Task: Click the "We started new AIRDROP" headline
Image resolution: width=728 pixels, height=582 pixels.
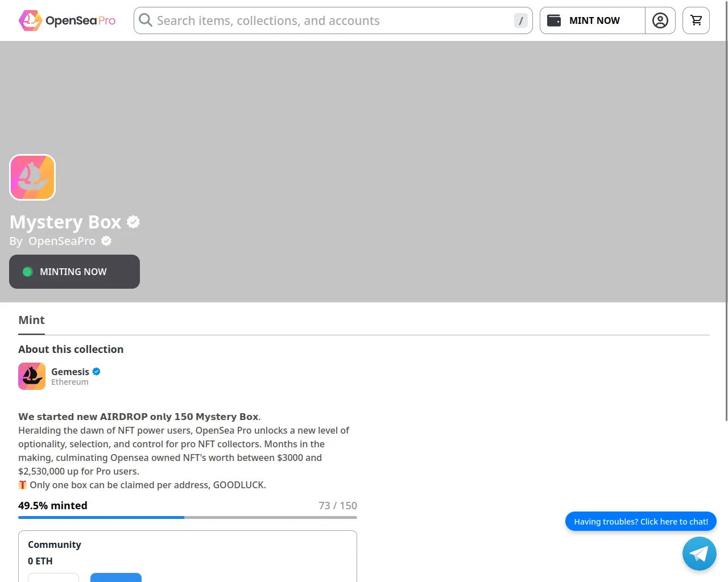Action: tap(139, 417)
